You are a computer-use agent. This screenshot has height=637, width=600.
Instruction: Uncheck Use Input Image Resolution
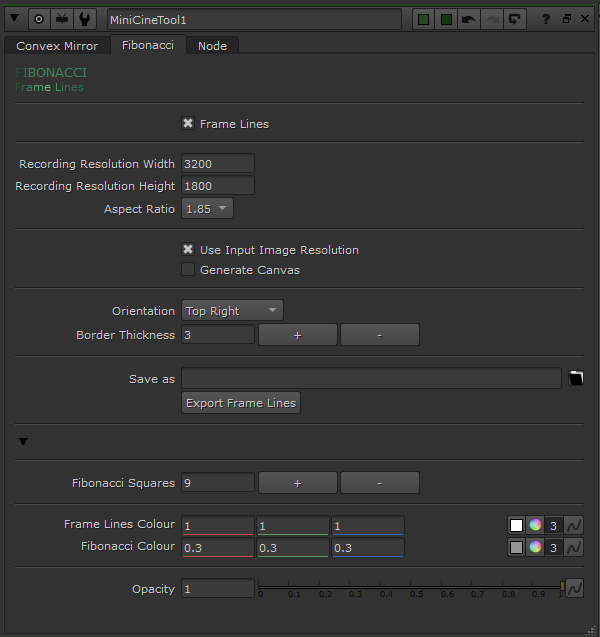coord(188,250)
